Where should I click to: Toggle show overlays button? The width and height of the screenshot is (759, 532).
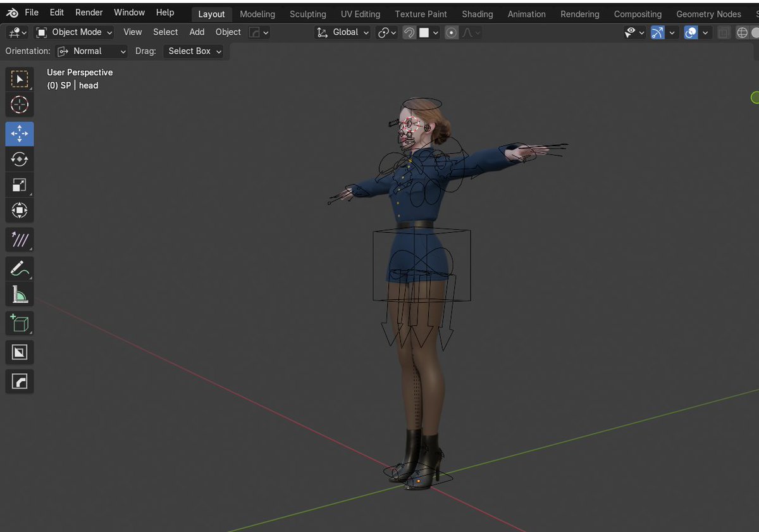[x=691, y=32]
